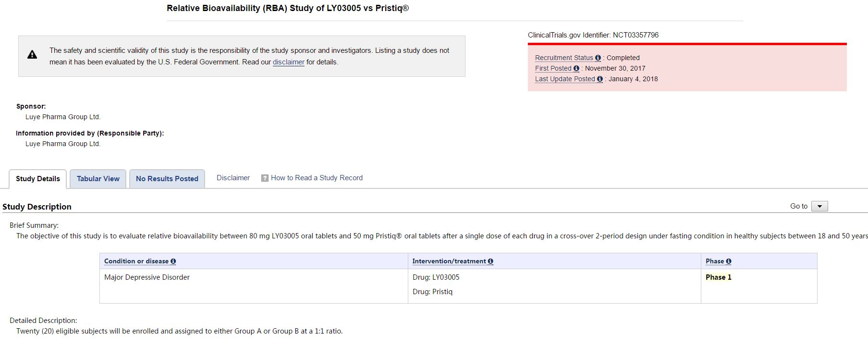
Task: Click the Last Update Posted label link
Action: 565,79
